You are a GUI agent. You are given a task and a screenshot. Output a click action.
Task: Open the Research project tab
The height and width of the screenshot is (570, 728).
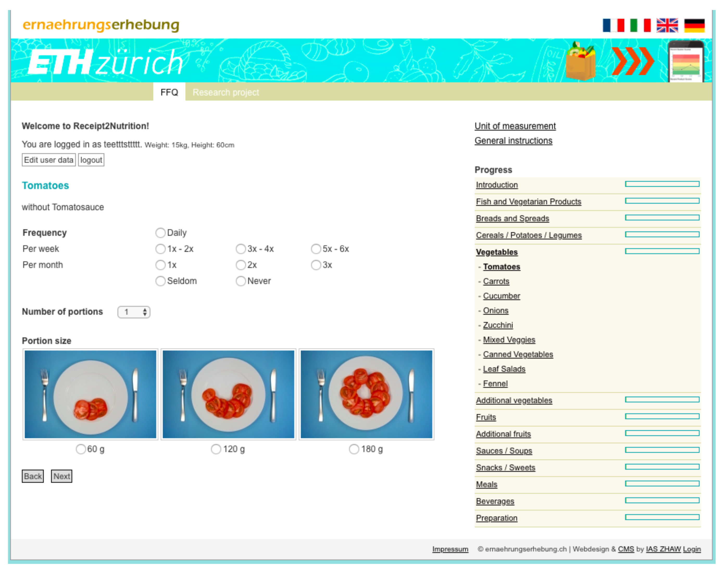226,92
